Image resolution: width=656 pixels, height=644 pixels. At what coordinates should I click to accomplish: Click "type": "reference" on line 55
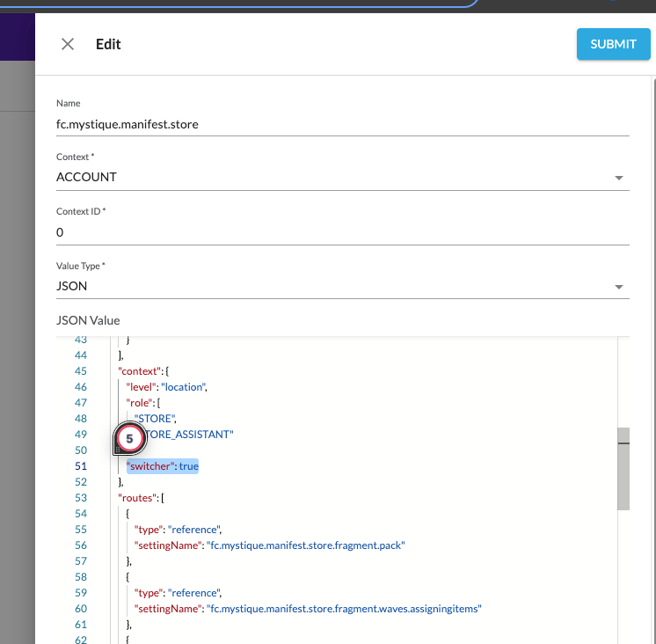tap(178, 530)
